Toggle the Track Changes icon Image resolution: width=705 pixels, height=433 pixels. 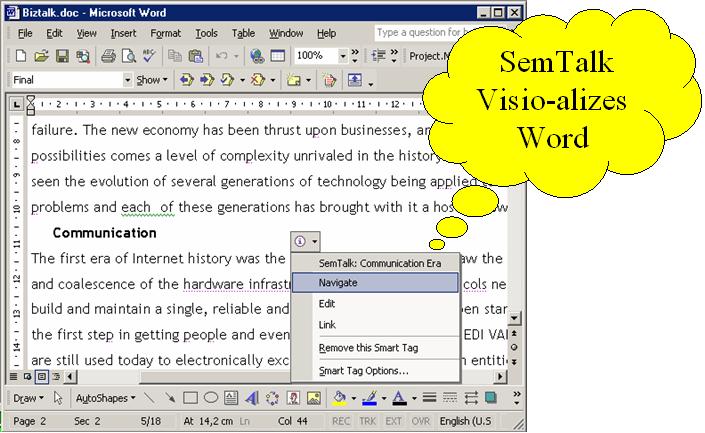click(x=330, y=80)
